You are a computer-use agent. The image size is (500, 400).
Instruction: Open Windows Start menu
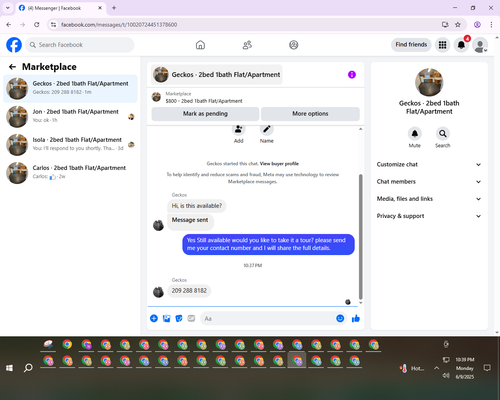(9, 368)
